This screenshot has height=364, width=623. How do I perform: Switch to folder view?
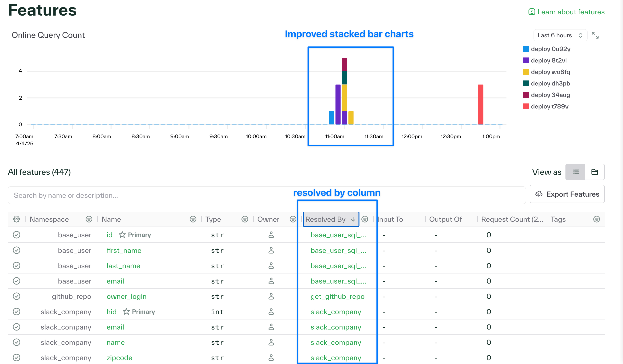[x=594, y=172]
